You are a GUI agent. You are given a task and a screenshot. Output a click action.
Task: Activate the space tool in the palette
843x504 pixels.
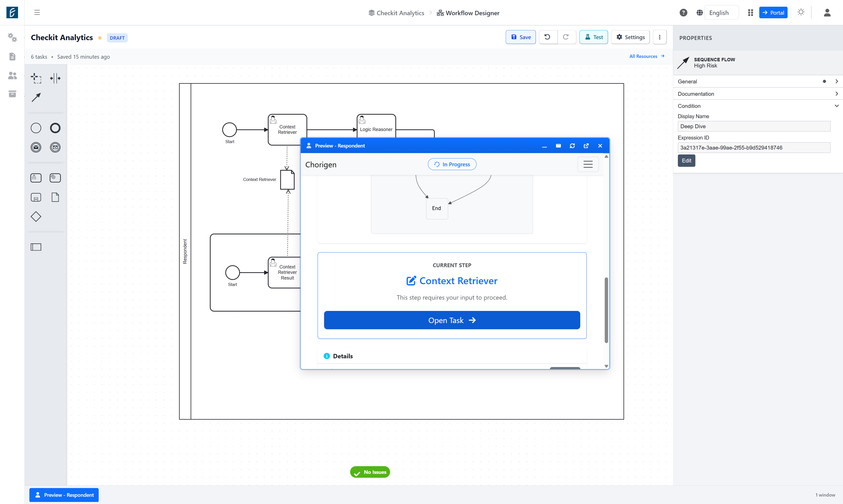(55, 78)
